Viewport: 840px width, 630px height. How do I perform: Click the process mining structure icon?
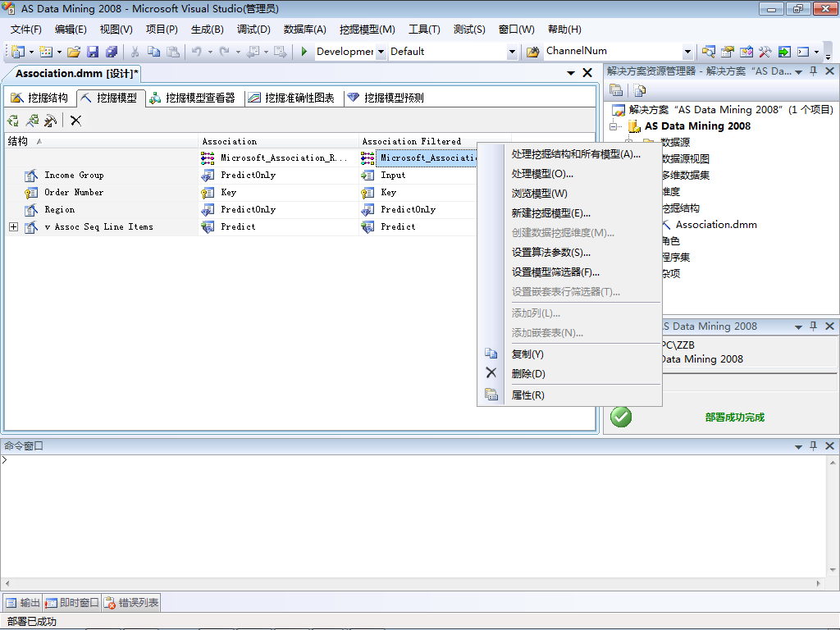pyautogui.click(x=13, y=121)
